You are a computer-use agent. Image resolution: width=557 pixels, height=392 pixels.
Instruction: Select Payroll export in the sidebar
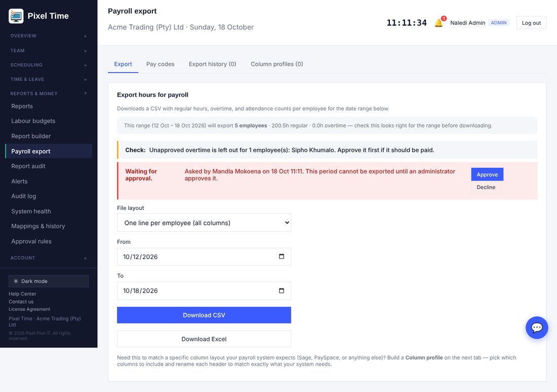(49, 151)
